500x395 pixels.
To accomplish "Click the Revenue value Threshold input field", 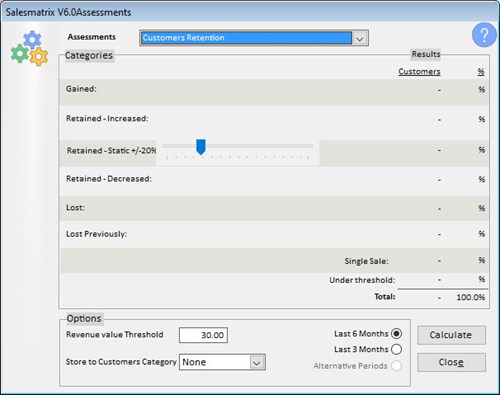I will pos(203,335).
